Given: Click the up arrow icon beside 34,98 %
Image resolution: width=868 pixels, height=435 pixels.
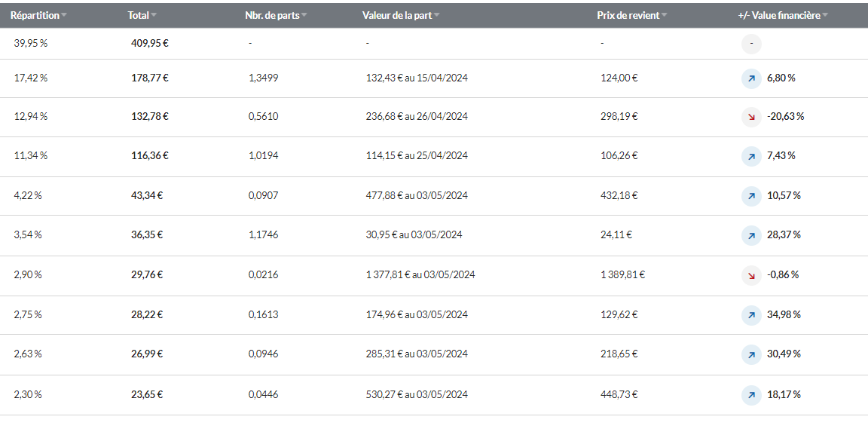Looking at the screenshot, I should click(x=751, y=315).
